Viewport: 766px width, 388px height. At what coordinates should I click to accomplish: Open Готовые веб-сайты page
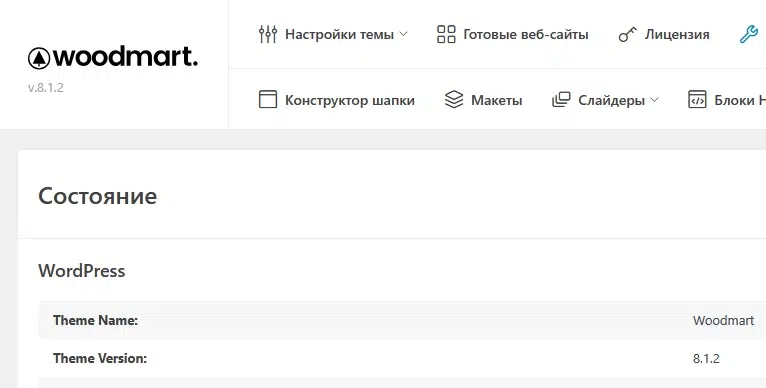pyautogui.click(x=526, y=35)
